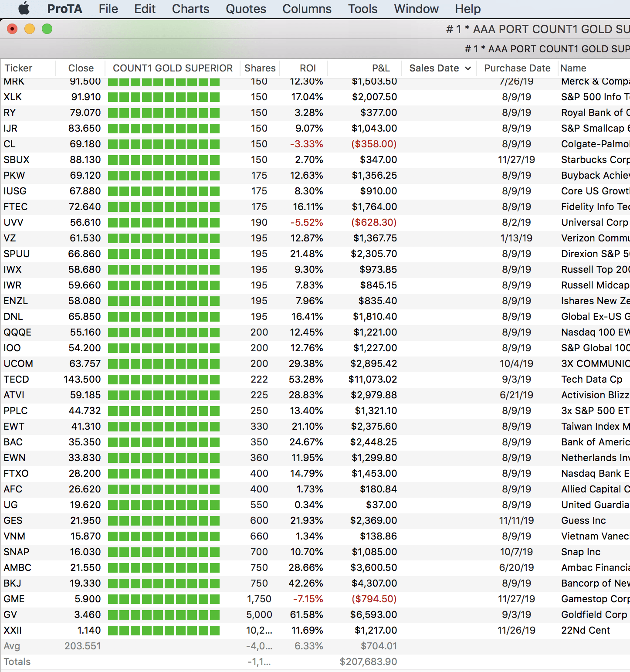
Task: Open the Help menu
Action: (467, 9)
